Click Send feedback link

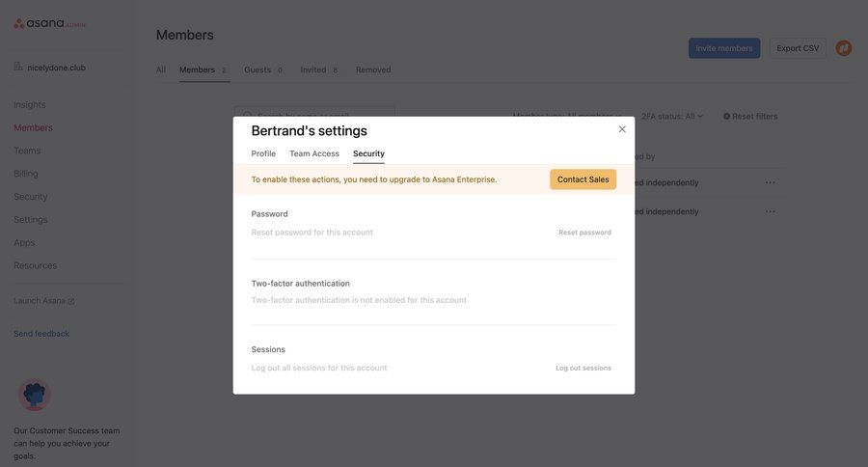(41, 334)
